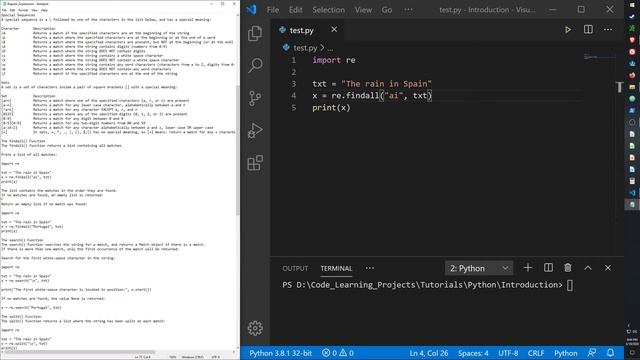Open the Source Control view
The height and width of the screenshot is (360, 640).
coord(255,98)
